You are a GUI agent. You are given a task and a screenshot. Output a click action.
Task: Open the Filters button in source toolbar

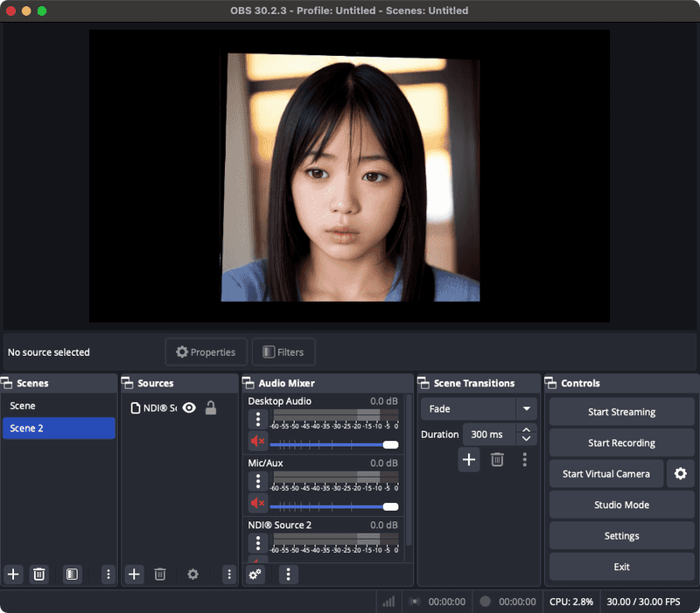(x=283, y=352)
